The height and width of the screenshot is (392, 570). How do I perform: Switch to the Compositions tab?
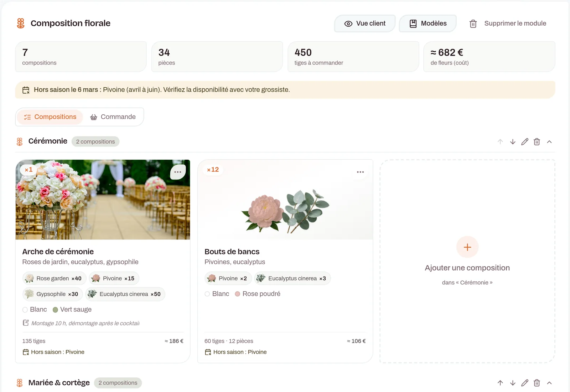pos(50,117)
